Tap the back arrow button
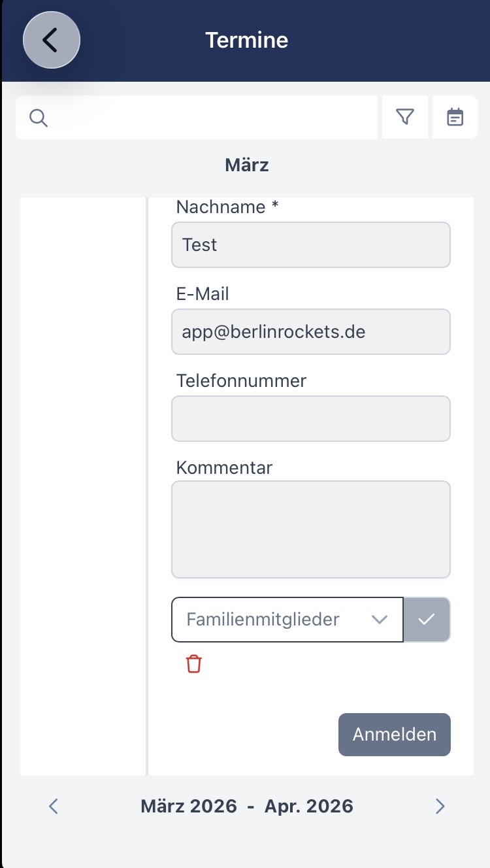 click(x=51, y=41)
